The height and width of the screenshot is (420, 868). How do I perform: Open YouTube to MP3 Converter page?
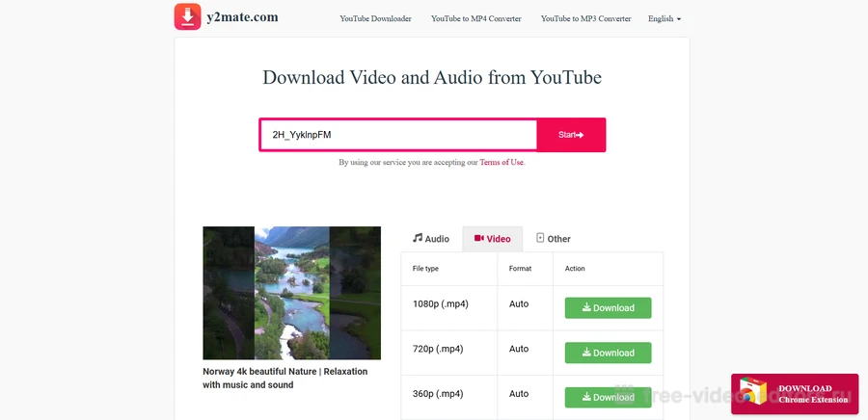click(x=585, y=18)
